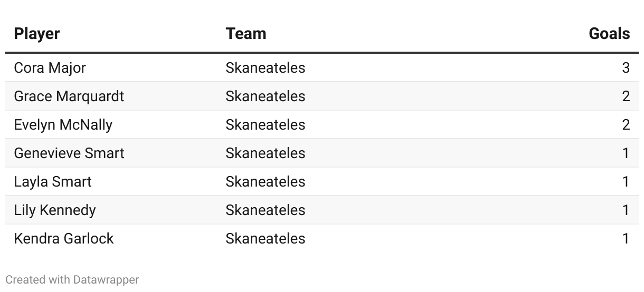644x292 pixels.
Task: Click on Layla Smart's name
Action: pyautogui.click(x=53, y=182)
